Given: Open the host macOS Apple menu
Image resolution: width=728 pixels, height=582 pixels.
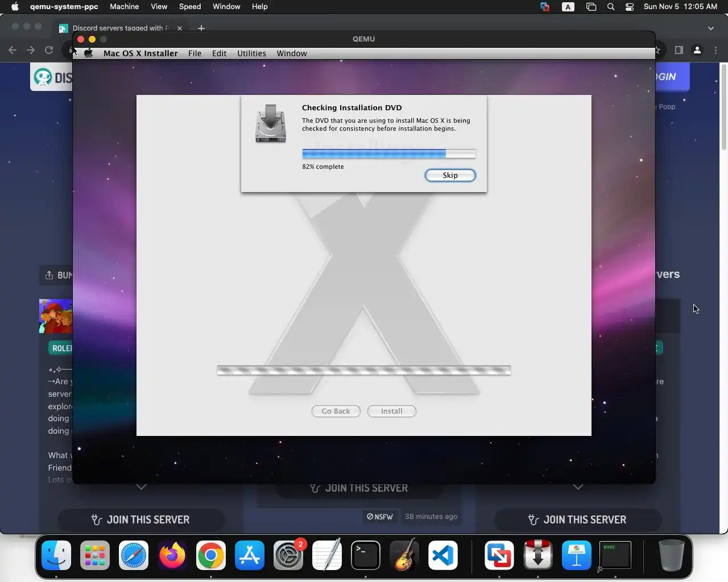Looking at the screenshot, I should 15,7.
